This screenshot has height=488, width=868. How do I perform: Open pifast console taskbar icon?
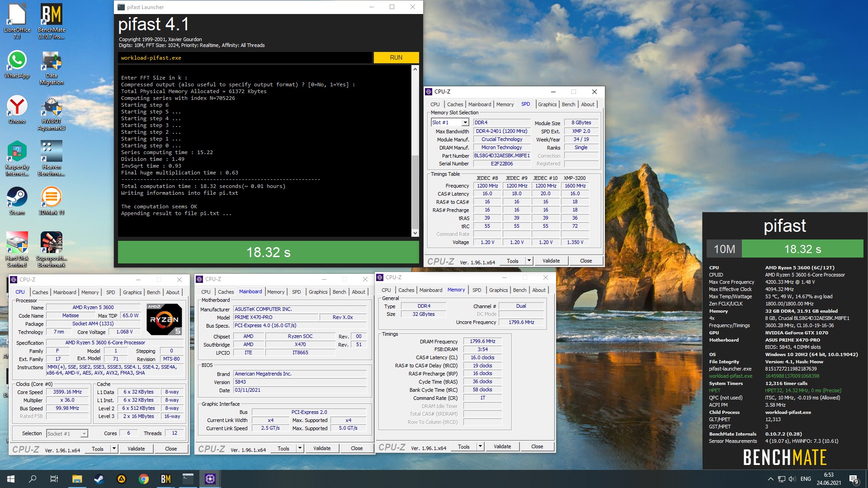pyautogui.click(x=188, y=479)
